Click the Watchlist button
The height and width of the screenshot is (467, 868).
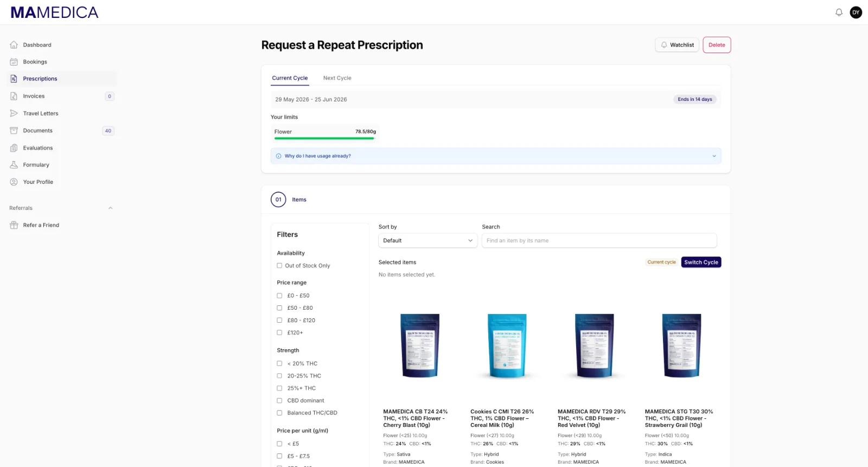[677, 45]
